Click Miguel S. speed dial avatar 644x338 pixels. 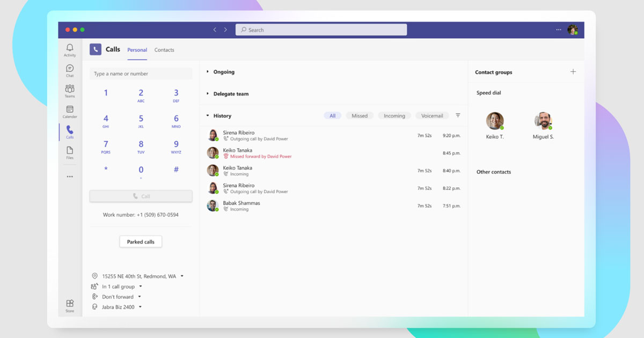(x=543, y=121)
